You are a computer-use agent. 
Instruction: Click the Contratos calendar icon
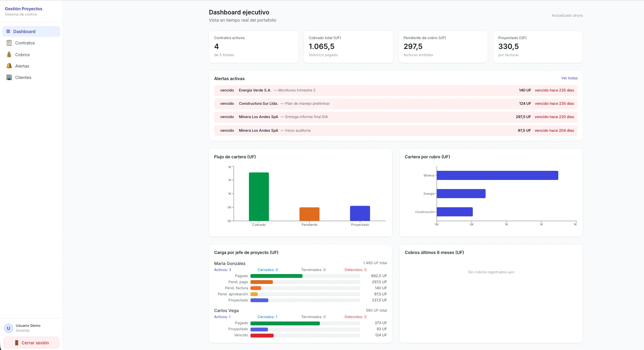click(9, 43)
